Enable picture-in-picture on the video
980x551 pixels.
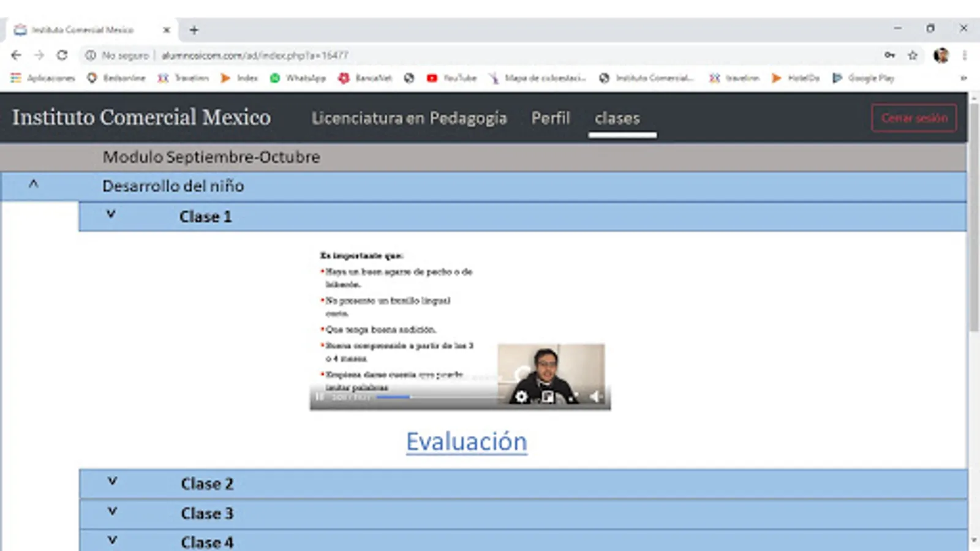(548, 397)
